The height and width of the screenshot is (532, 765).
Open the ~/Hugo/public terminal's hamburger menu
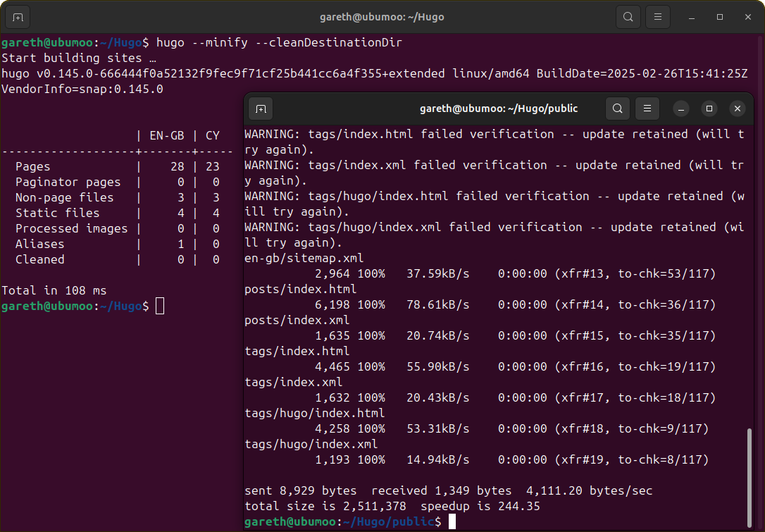647,109
